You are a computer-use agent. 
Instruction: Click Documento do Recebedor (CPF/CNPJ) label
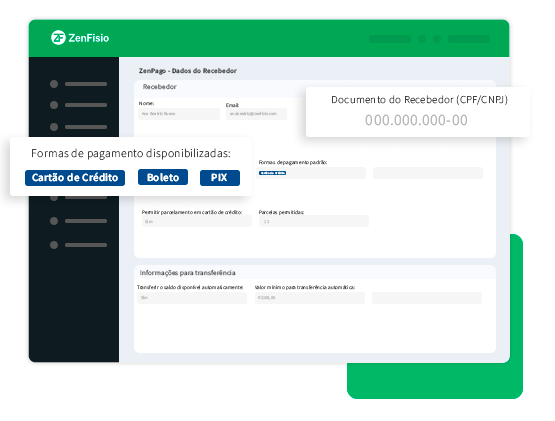pyautogui.click(x=419, y=99)
